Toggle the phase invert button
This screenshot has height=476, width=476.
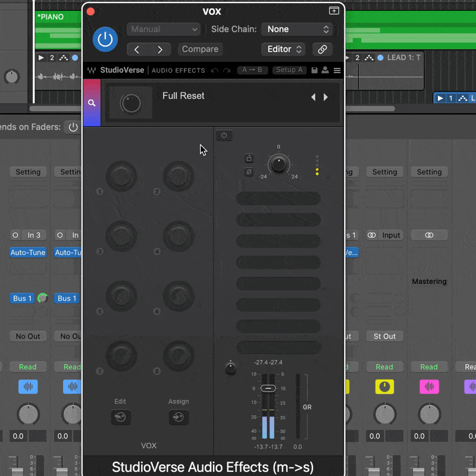click(x=249, y=172)
